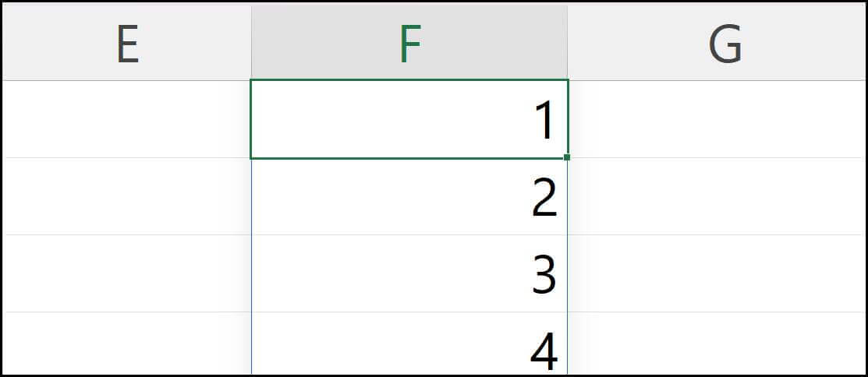Image resolution: width=868 pixels, height=377 pixels.
Task: Click the header divider between columns F and G
Action: [568, 44]
